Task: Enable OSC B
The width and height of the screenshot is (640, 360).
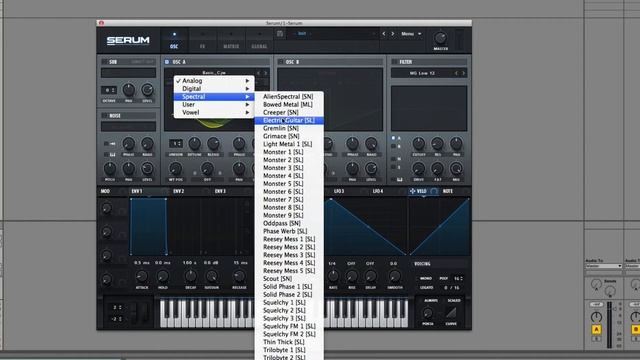Action: click(280, 62)
